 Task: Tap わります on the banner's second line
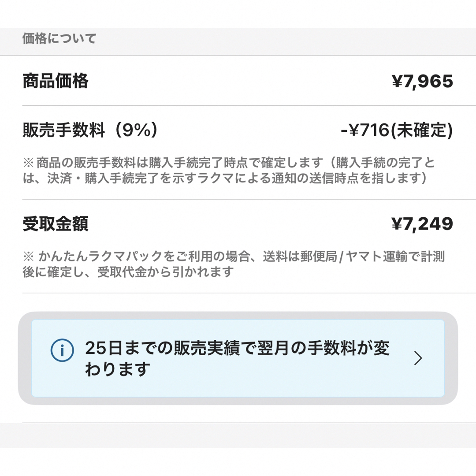tap(118, 369)
